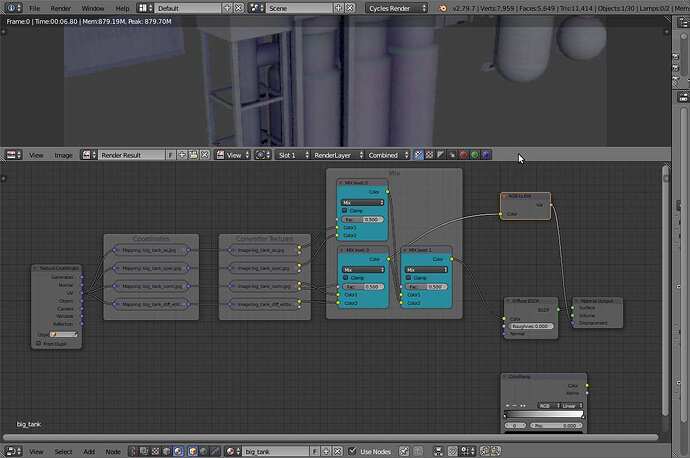Open the image editor type selector
Screen dimensions: 690x458
(x=14, y=155)
